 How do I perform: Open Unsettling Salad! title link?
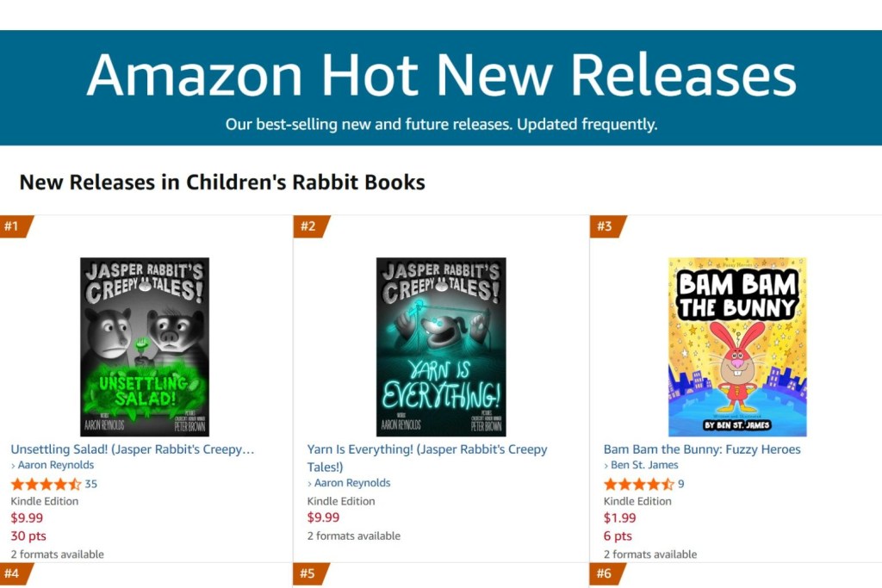click(x=133, y=449)
